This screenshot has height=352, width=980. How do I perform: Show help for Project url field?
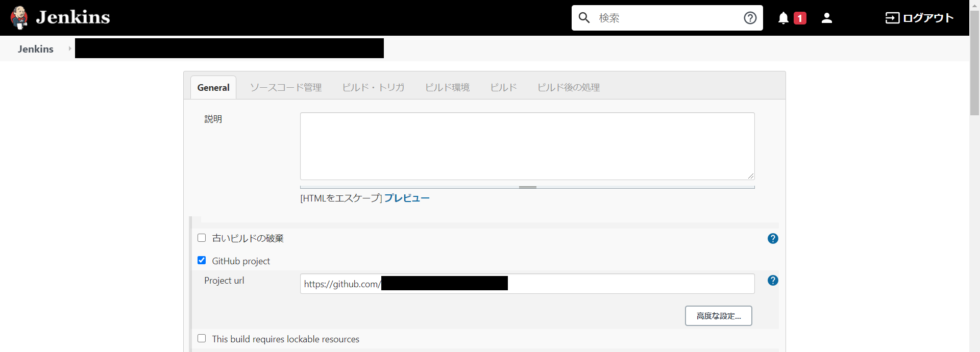pyautogui.click(x=773, y=280)
